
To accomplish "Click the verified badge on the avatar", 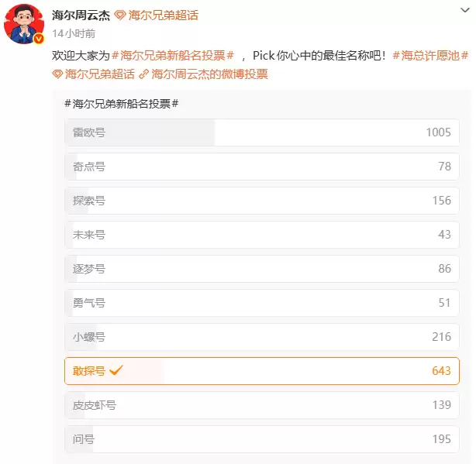I will coord(37,40).
